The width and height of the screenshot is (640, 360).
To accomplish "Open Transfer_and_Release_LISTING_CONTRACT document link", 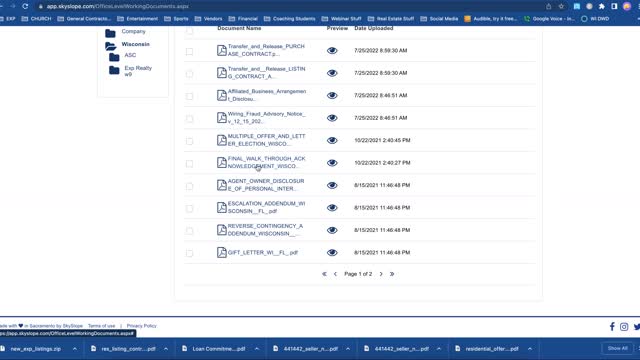I will coord(267,73).
